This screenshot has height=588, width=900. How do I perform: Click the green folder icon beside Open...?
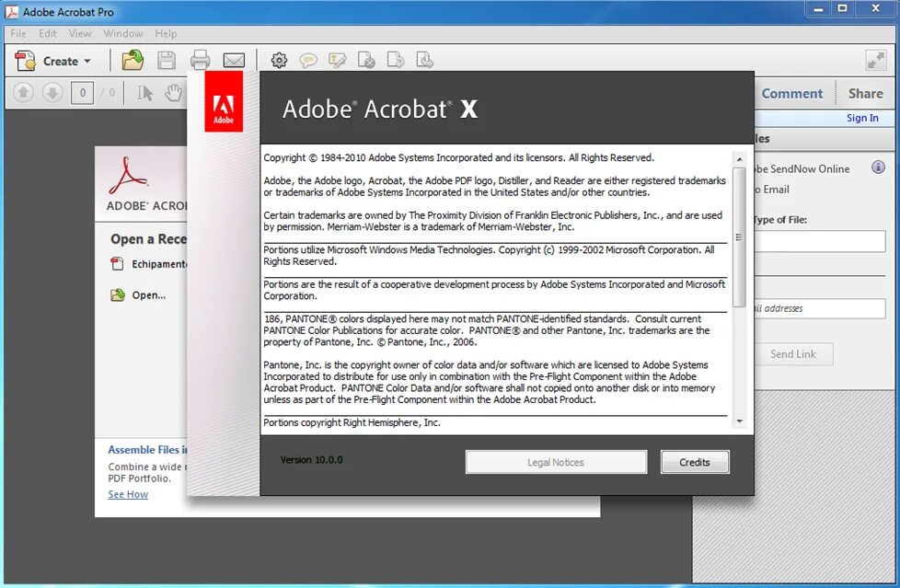coord(117,294)
